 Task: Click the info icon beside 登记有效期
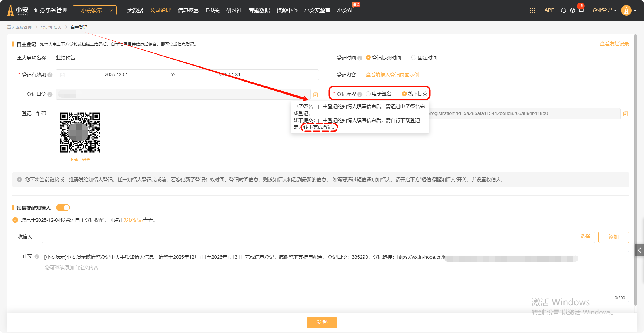tap(50, 75)
